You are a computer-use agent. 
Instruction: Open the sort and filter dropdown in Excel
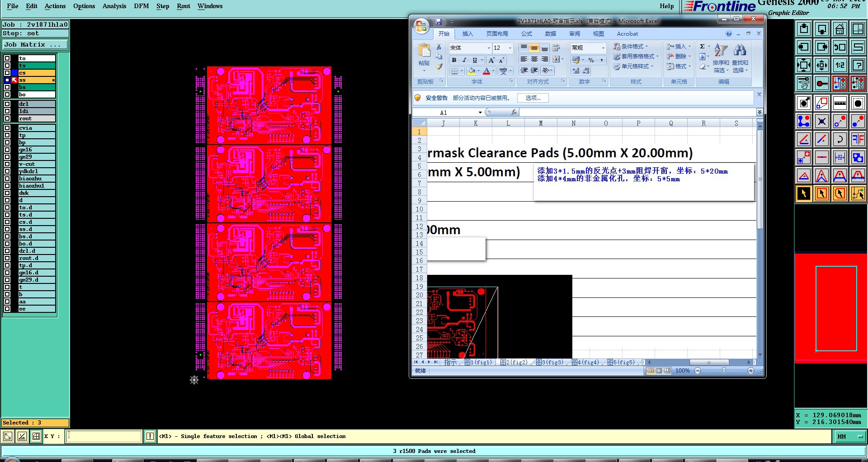[721, 58]
